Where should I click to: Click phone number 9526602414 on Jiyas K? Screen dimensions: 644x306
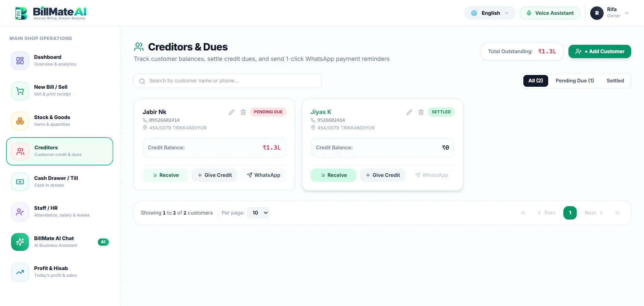pyautogui.click(x=331, y=120)
